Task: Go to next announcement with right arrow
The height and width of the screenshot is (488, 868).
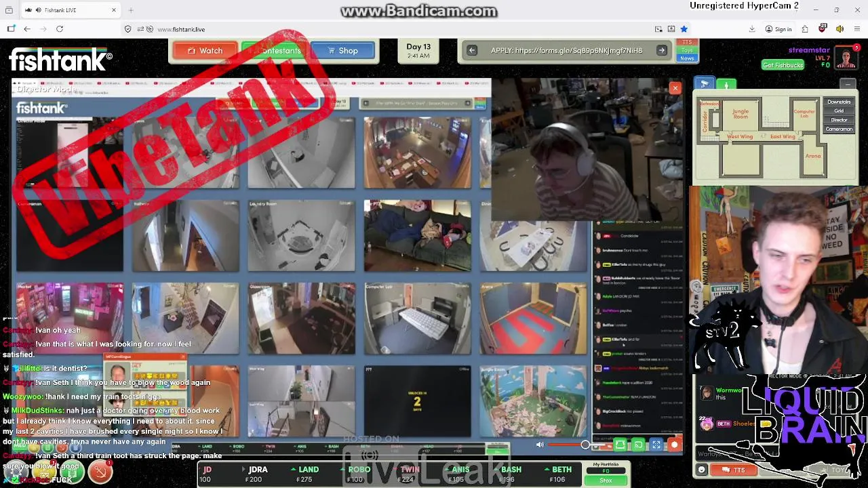Action: [662, 50]
